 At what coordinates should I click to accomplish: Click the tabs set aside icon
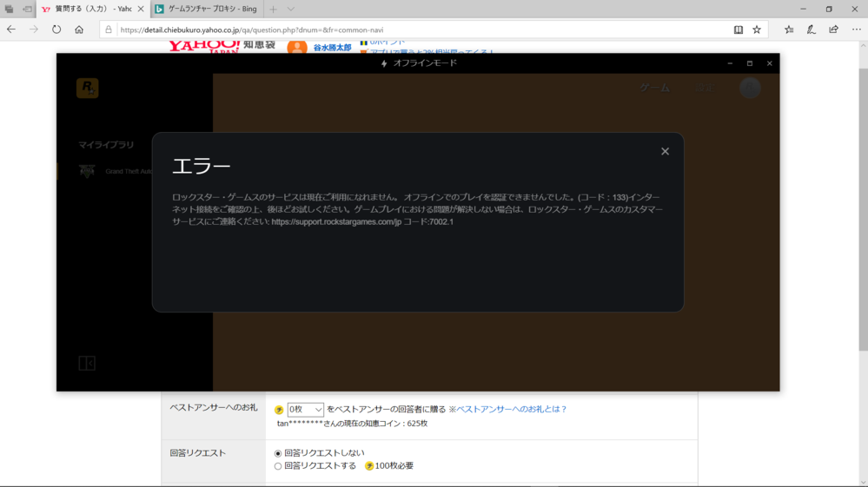9,10
